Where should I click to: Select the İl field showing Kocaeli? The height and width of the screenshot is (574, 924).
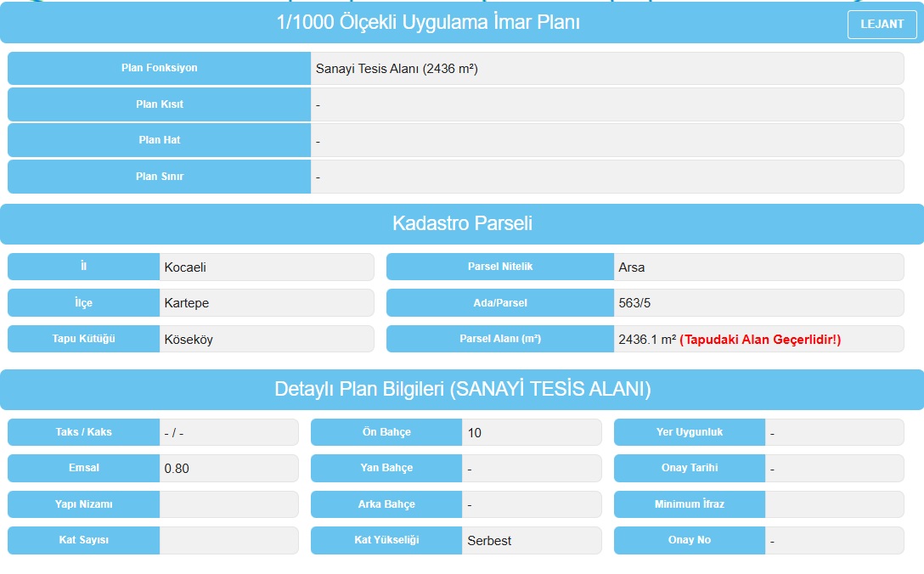(x=266, y=267)
